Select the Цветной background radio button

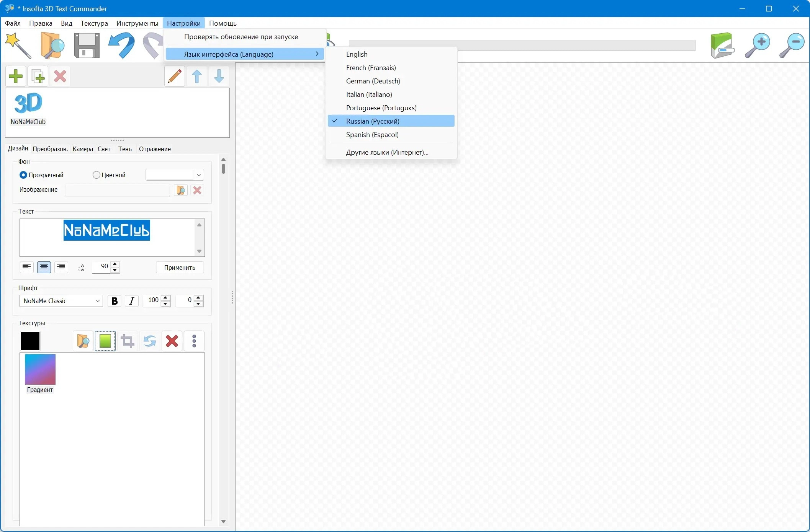[x=97, y=175]
